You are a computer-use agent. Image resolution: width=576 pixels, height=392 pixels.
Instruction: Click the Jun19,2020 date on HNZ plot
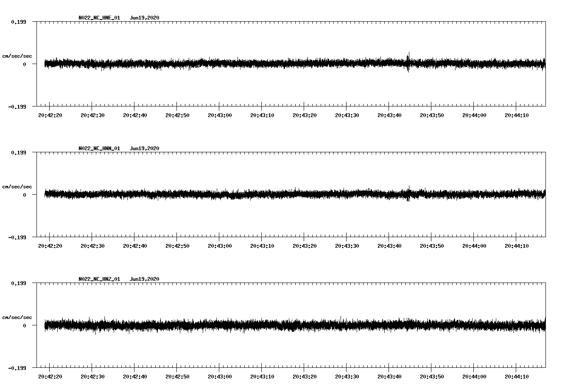click(145, 279)
